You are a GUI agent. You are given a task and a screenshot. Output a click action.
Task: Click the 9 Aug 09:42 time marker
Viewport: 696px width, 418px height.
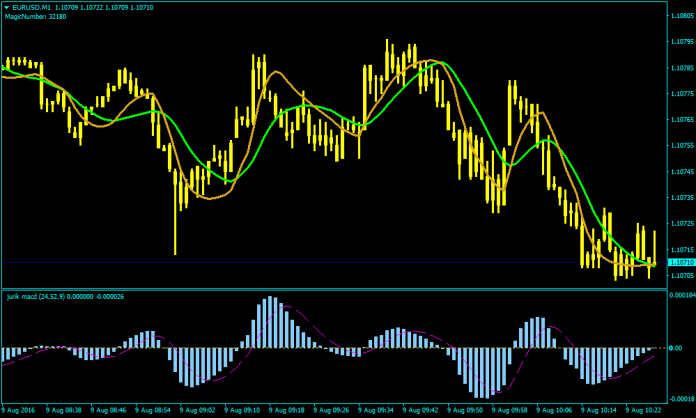[x=417, y=410]
